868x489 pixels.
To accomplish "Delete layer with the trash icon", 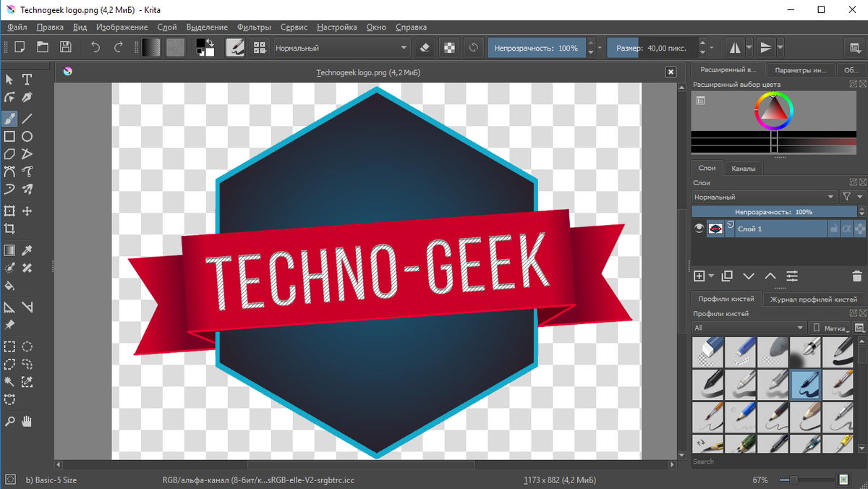I will (856, 276).
